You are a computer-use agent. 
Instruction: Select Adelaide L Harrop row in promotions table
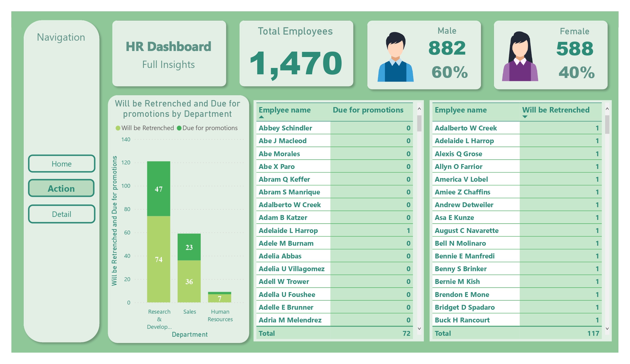pos(288,231)
